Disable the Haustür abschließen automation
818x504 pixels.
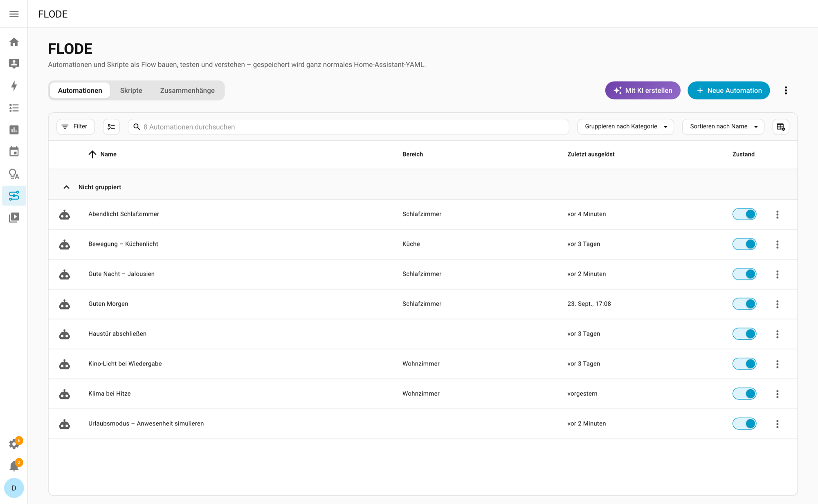(744, 334)
